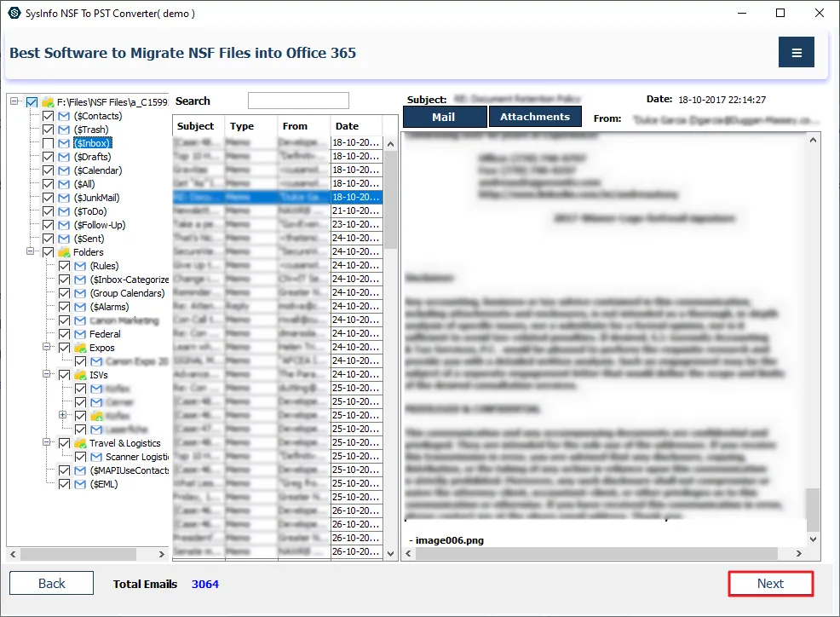Click the root NSF file folder icon
840x617 pixels.
click(x=48, y=102)
